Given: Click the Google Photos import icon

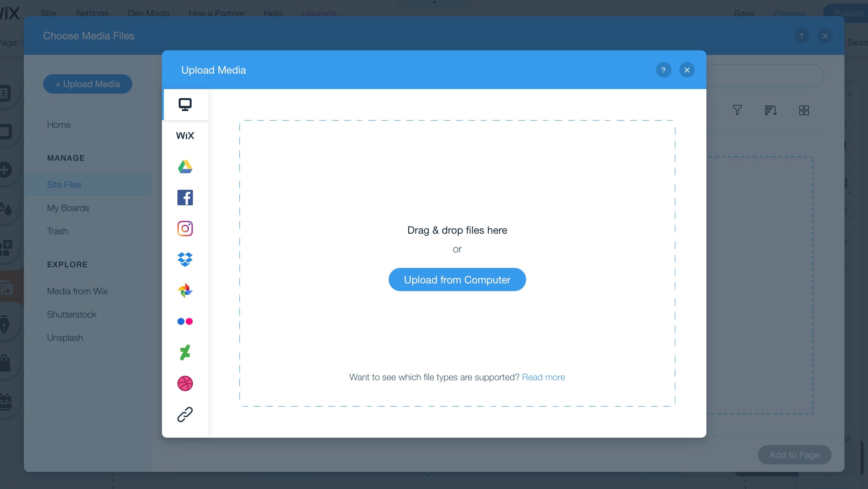Looking at the screenshot, I should pos(185,290).
